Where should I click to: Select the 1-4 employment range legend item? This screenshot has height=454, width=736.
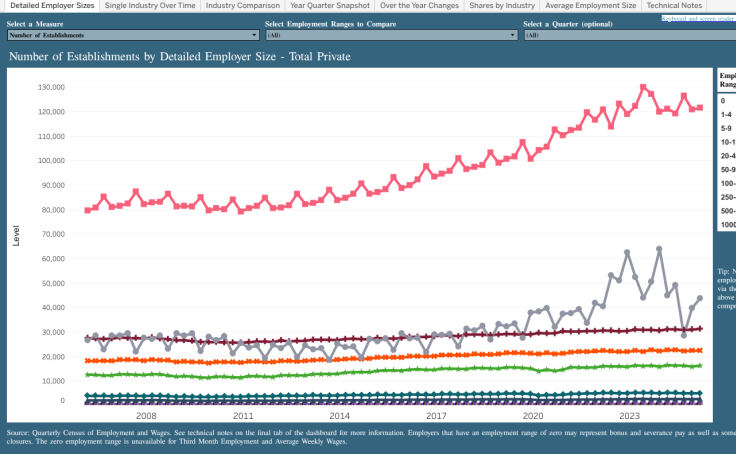pyautogui.click(x=725, y=115)
